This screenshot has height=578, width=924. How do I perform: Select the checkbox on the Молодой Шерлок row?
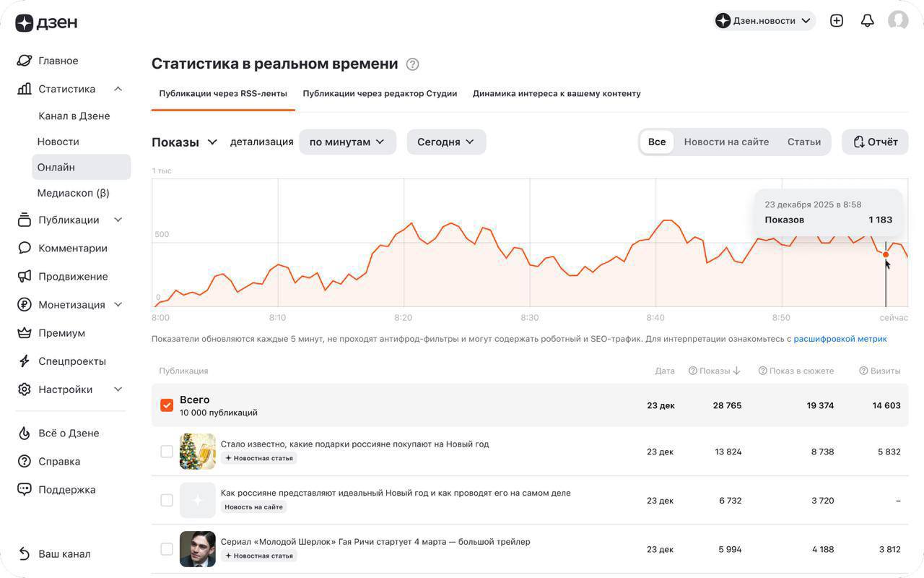click(x=166, y=548)
